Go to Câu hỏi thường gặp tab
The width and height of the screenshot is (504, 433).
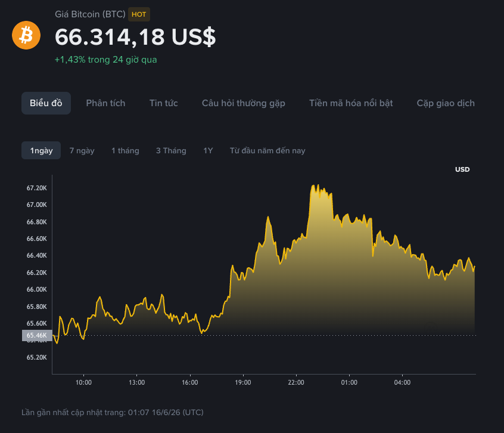[243, 103]
